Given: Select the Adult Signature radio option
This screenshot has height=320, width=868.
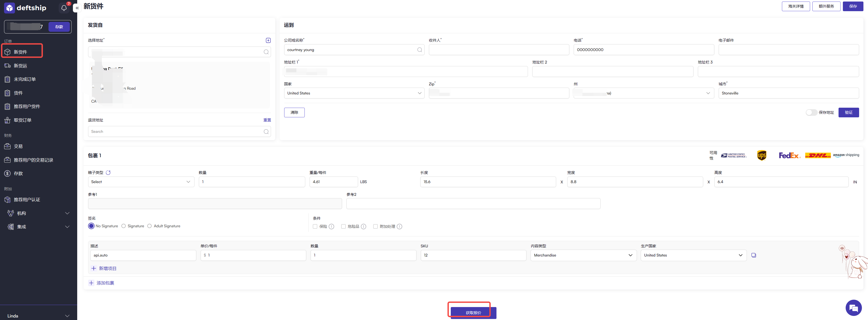Looking at the screenshot, I should (150, 226).
